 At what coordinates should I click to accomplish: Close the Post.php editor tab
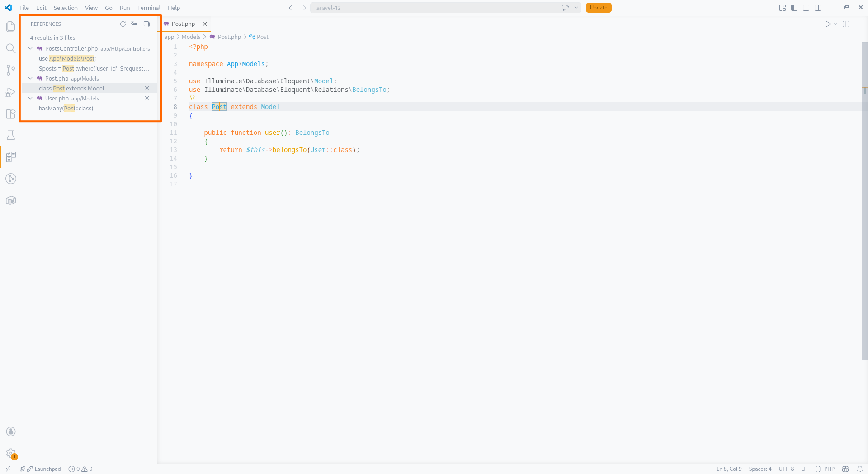point(205,24)
